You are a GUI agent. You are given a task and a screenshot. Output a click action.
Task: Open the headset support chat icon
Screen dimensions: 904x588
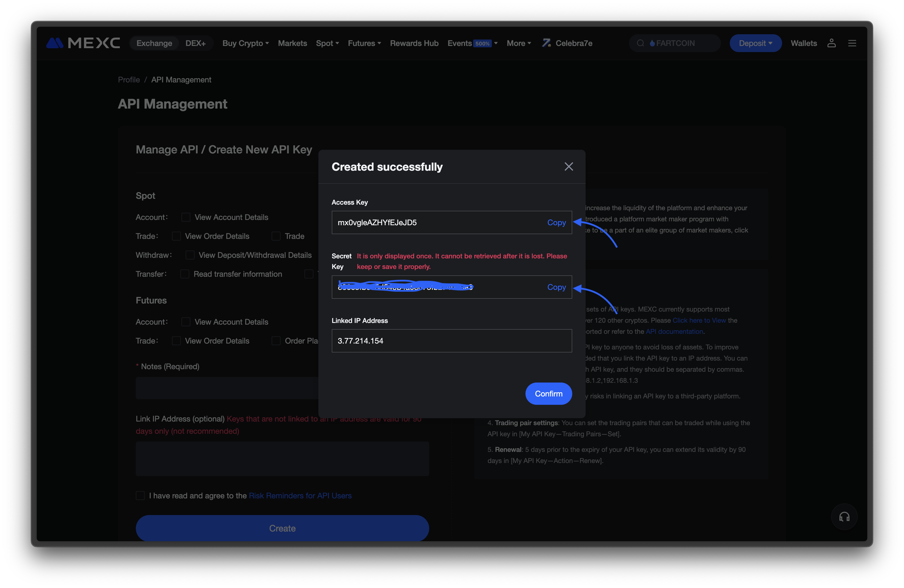[844, 517]
